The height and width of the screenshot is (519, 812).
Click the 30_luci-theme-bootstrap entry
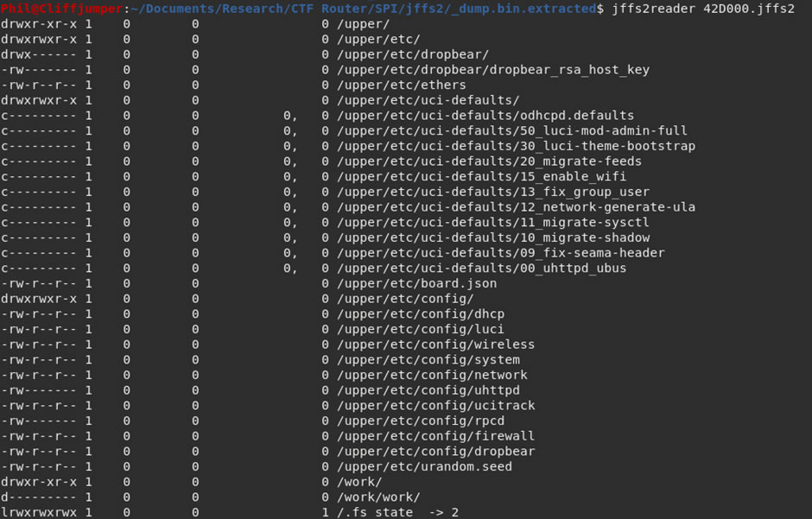click(x=517, y=146)
